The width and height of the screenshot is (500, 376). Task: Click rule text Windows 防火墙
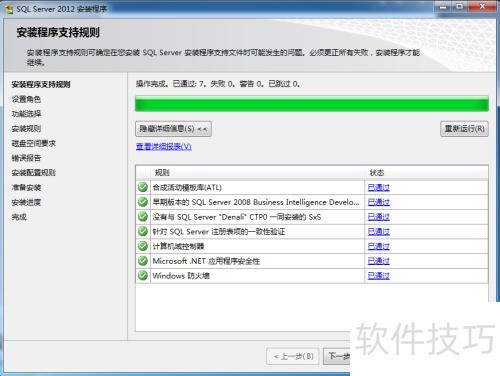point(181,275)
